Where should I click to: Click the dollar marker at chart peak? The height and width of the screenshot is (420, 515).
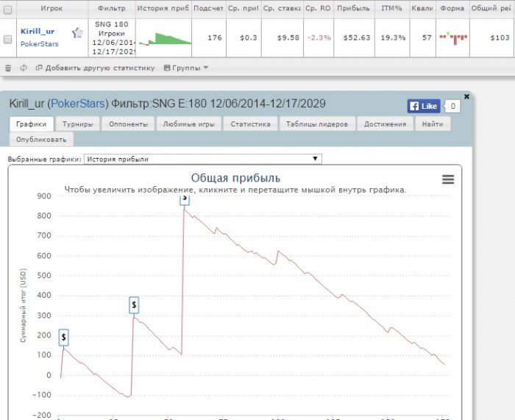pyautogui.click(x=185, y=199)
